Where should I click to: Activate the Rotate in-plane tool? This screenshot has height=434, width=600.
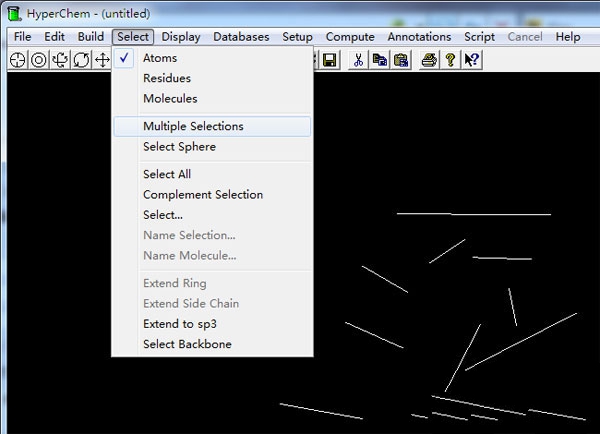coord(81,60)
